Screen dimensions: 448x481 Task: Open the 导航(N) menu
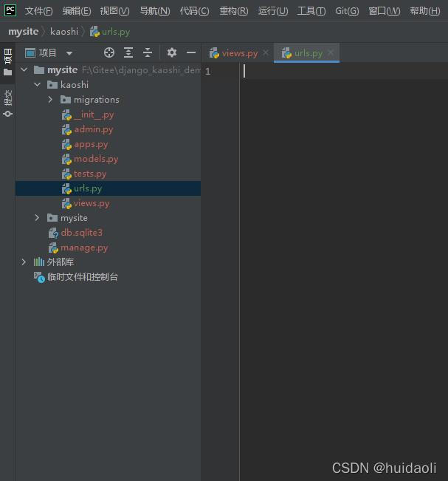(155, 11)
